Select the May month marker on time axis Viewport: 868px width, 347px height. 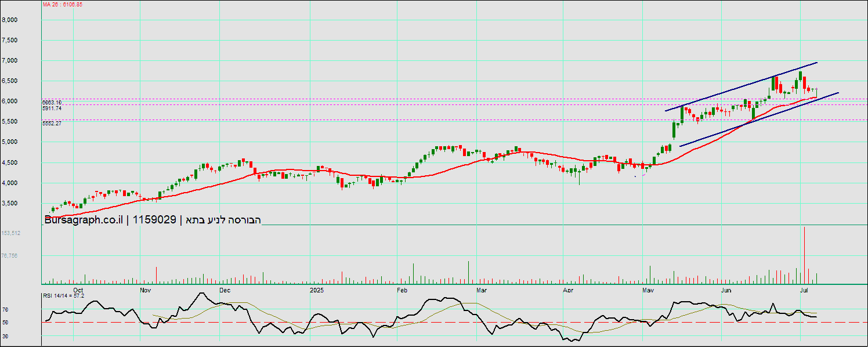pyautogui.click(x=648, y=289)
